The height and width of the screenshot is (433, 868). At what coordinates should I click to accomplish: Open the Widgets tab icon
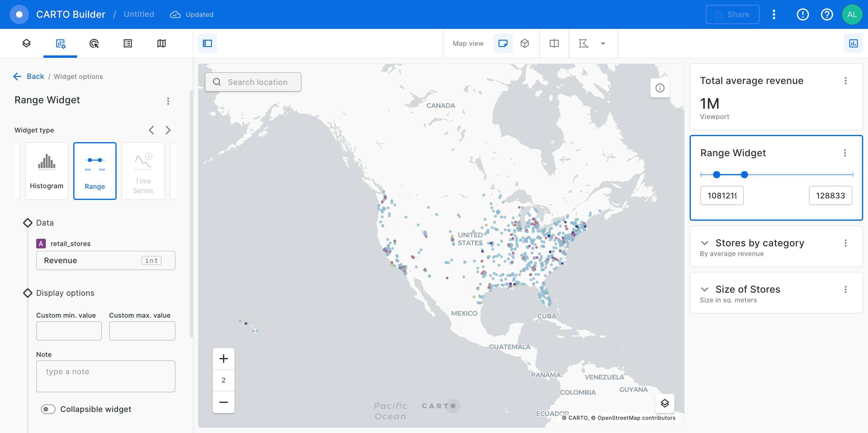[60, 43]
